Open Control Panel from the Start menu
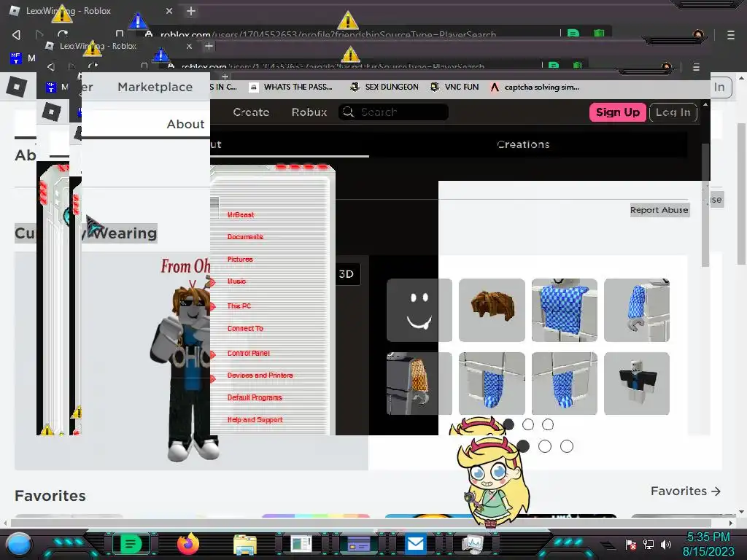 248,354
